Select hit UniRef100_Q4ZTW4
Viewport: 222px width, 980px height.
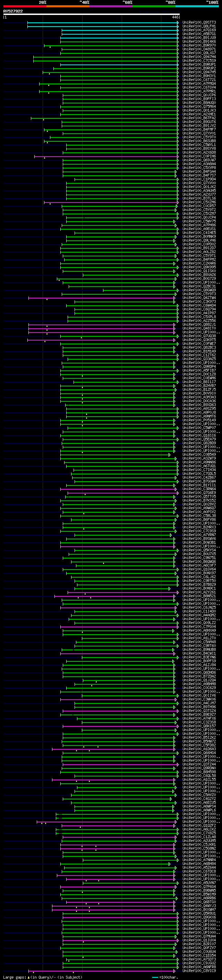pos(199,298)
